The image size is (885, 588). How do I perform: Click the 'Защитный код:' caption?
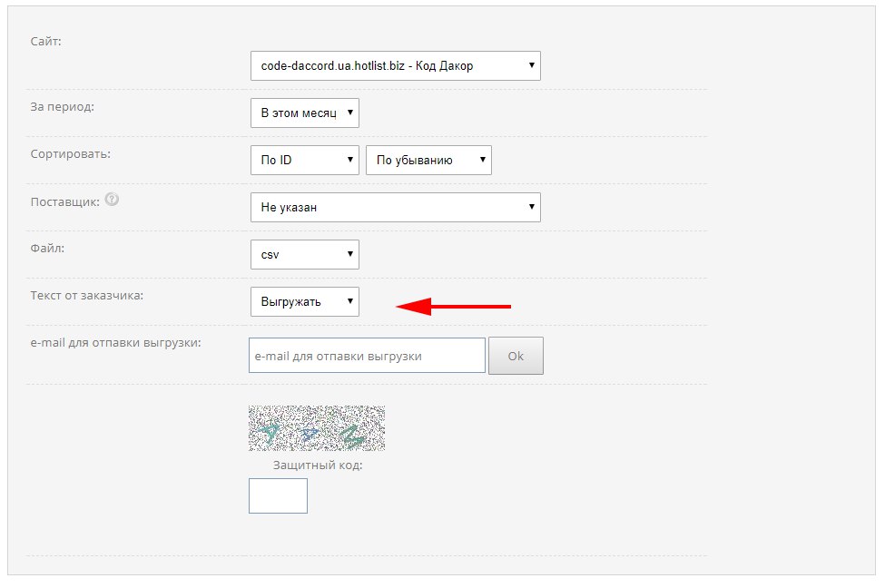(318, 465)
